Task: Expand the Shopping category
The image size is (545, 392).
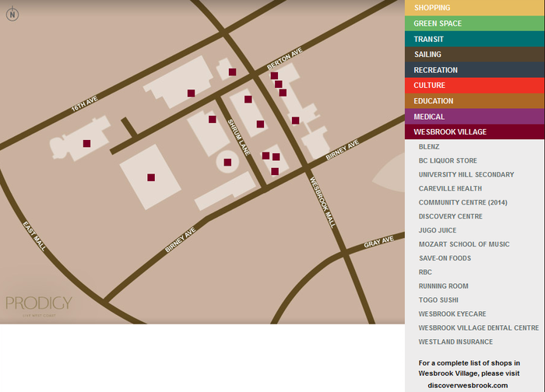Action: pyautogui.click(x=474, y=8)
